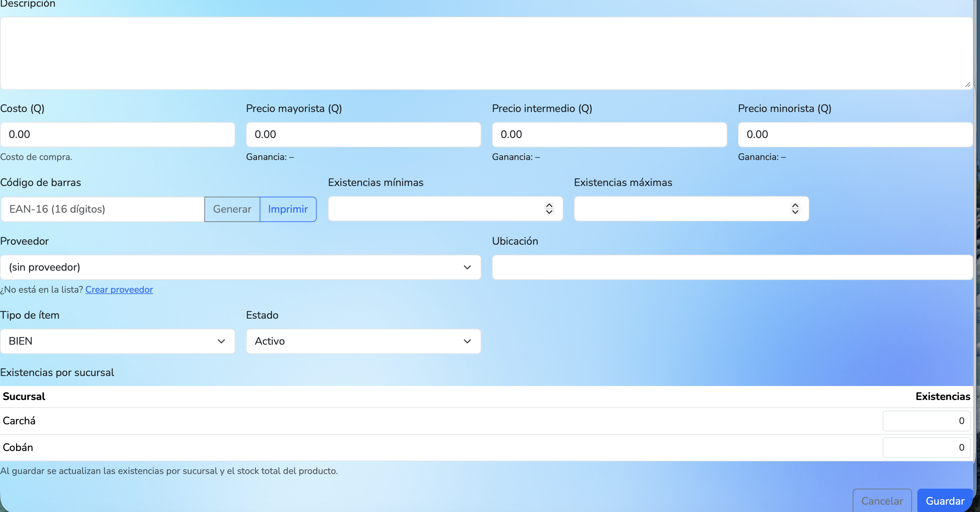Click the Generar barcode button
The height and width of the screenshot is (512, 980).
[232, 209]
